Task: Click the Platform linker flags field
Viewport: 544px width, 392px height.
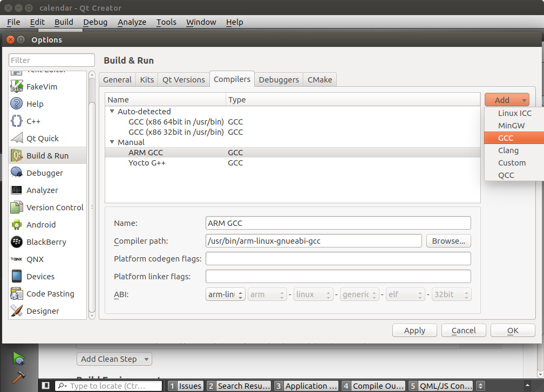Action: [338, 276]
